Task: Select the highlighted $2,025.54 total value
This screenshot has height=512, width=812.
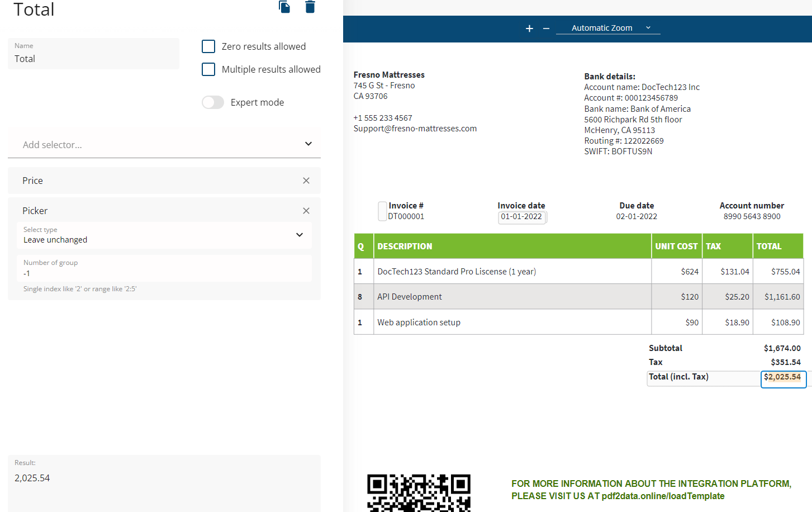Action: [x=782, y=378]
